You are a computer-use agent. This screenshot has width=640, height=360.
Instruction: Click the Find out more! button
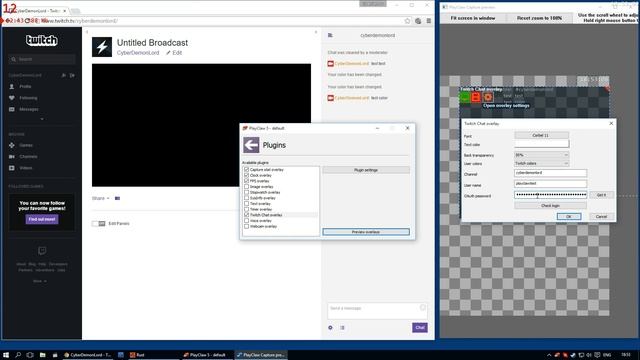click(42, 219)
